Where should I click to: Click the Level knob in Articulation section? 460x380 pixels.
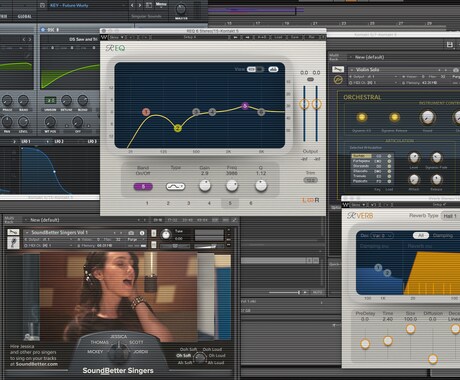tap(414, 157)
